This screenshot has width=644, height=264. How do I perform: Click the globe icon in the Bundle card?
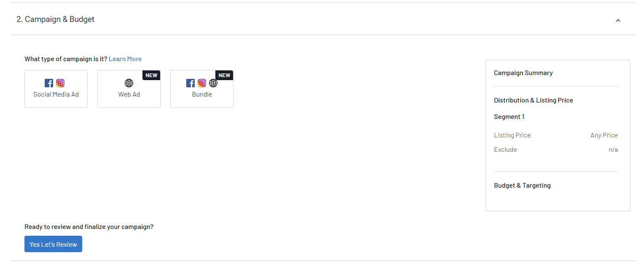(213, 83)
